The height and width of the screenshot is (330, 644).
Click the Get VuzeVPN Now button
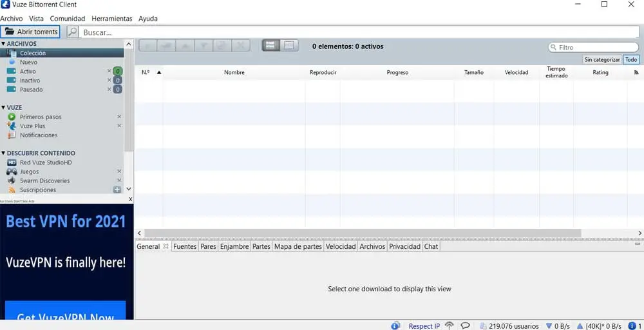65,311
